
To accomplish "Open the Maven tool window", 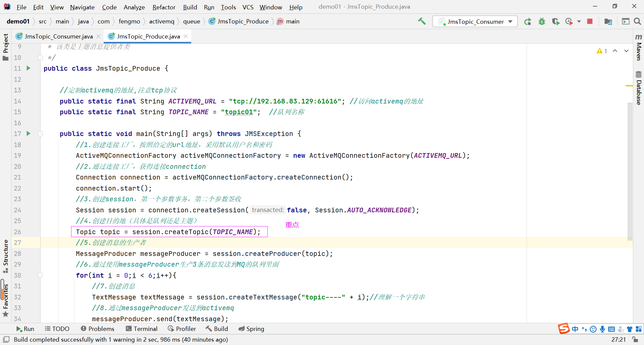I will pos(639,47).
